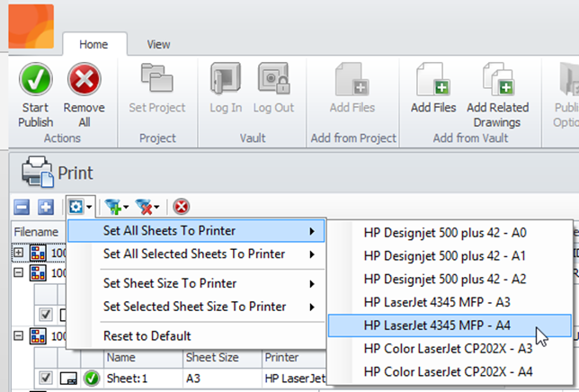Click Add Files from Vault icon
579x392 pixels.
click(433, 79)
